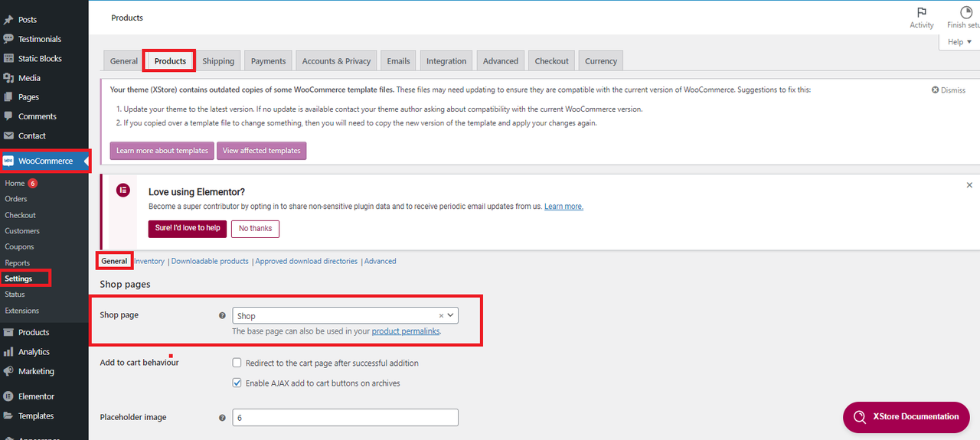The width and height of the screenshot is (980, 440).
Task: Open the Reports submenu item
Action: click(18, 263)
